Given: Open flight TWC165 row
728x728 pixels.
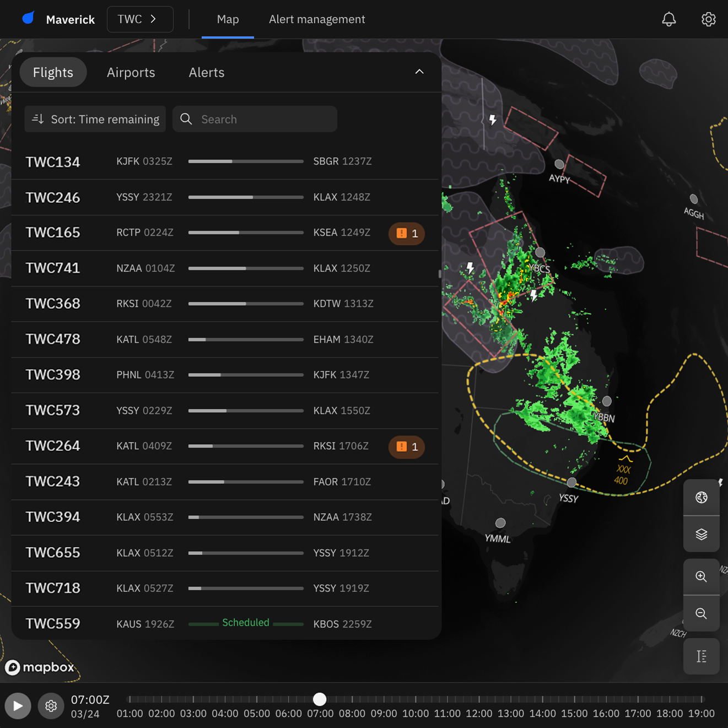Looking at the screenshot, I should point(225,233).
